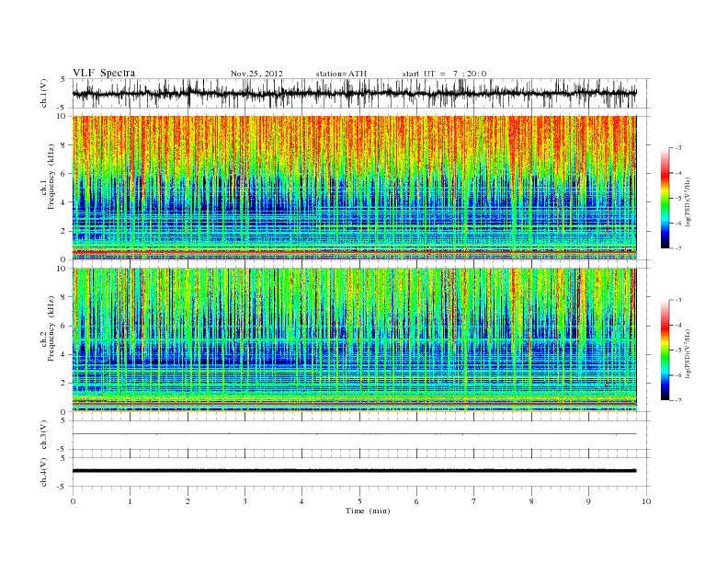Click the ch.1 "Frequency (kHz)" axis label
This screenshot has width=728, height=563.
click(51, 177)
